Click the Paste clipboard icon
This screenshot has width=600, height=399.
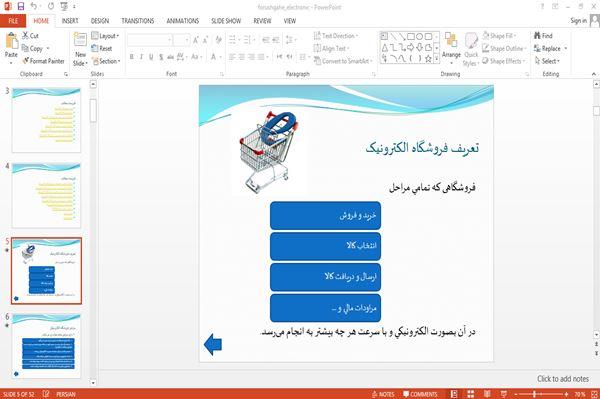click(x=11, y=41)
